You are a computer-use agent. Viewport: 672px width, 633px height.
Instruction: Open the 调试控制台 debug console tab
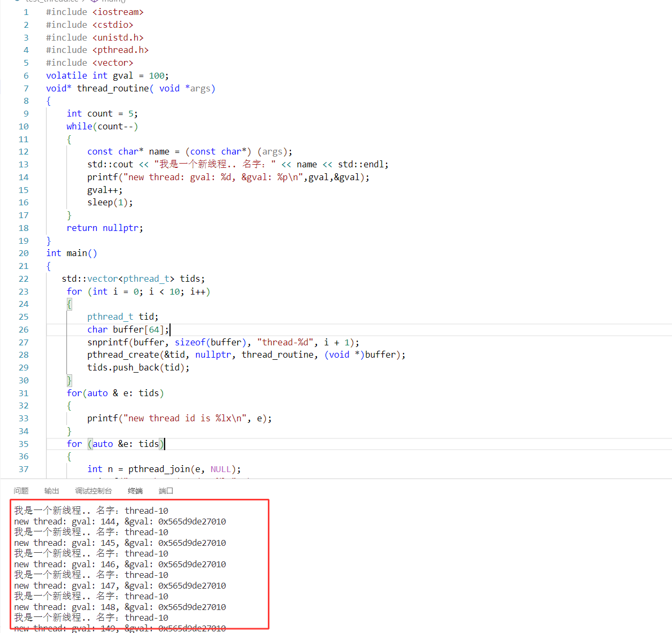[x=94, y=491]
